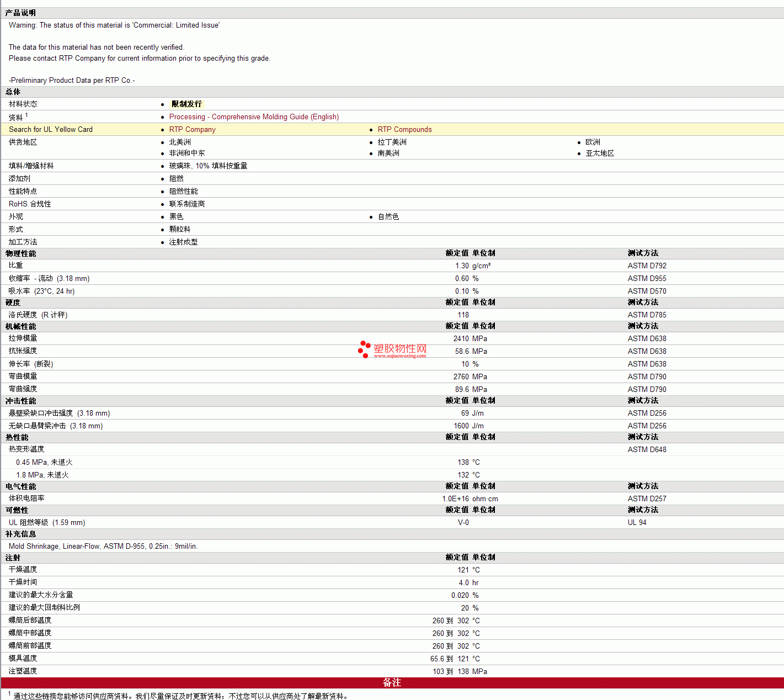The height and width of the screenshot is (700, 784).
Task: Click the Mold Shrinkage supplementary info text
Action: 103,547
